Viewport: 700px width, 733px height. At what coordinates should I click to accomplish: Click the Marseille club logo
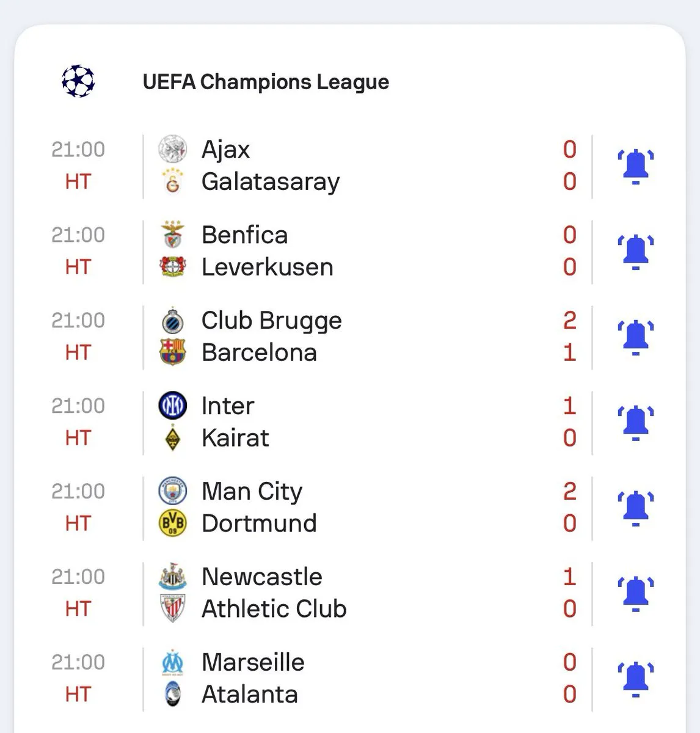pyautogui.click(x=172, y=662)
